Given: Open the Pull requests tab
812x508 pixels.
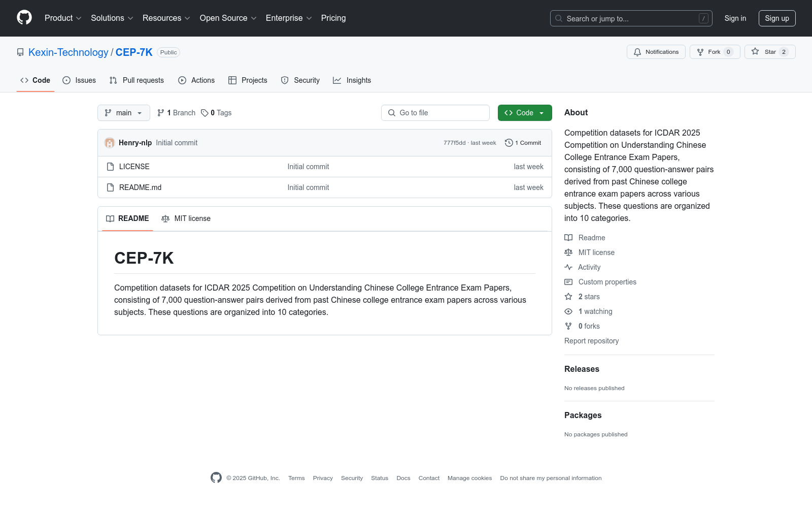Looking at the screenshot, I should (x=137, y=80).
